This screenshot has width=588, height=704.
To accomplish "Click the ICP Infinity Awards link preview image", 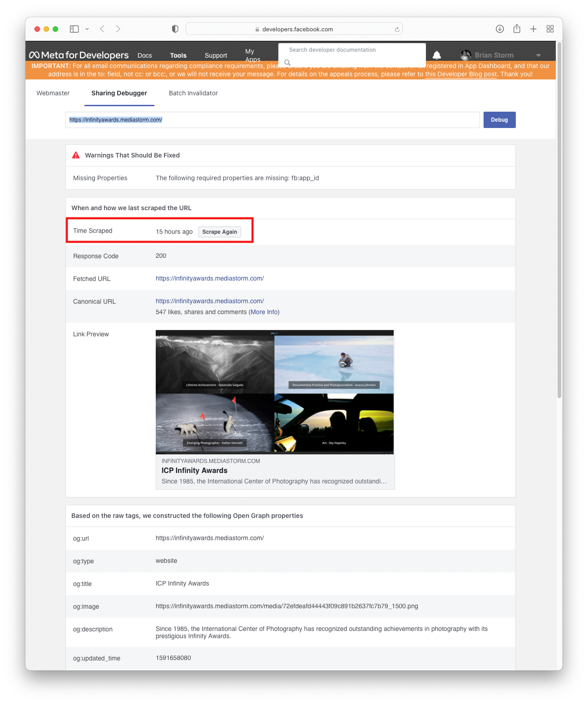I will 275,392.
